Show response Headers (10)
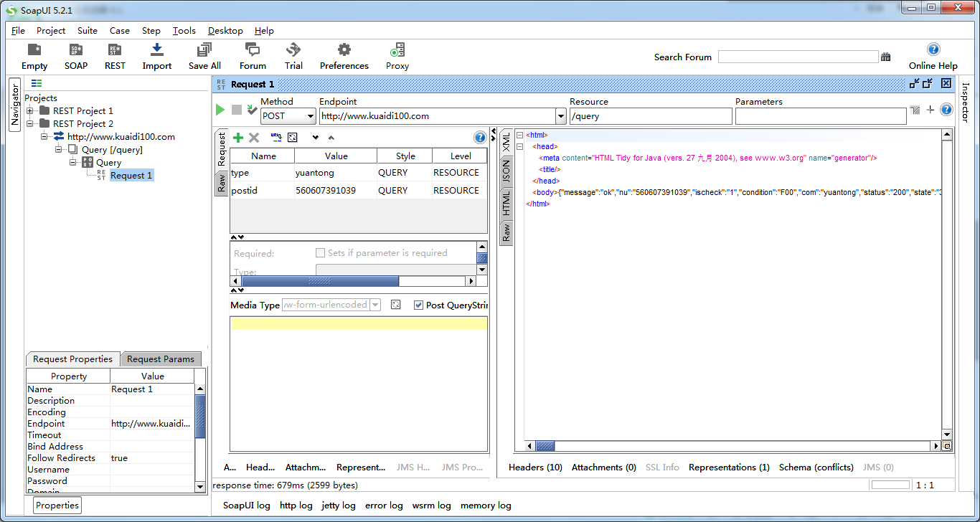 534,467
